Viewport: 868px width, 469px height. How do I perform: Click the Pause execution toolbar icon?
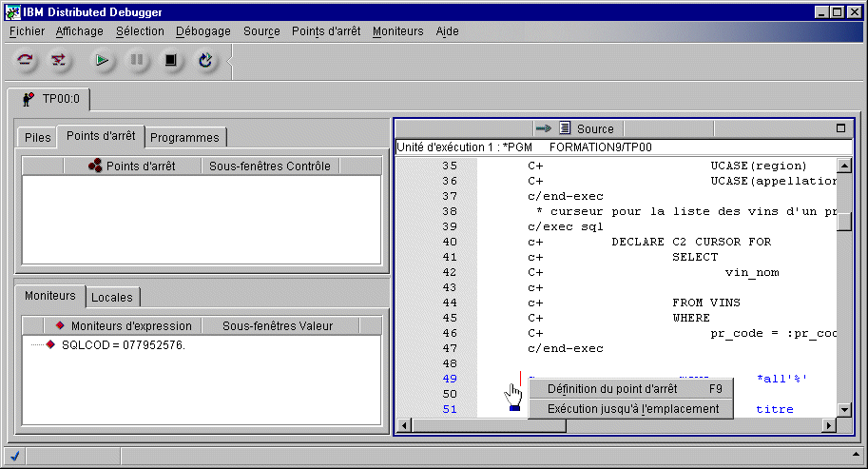click(x=137, y=61)
